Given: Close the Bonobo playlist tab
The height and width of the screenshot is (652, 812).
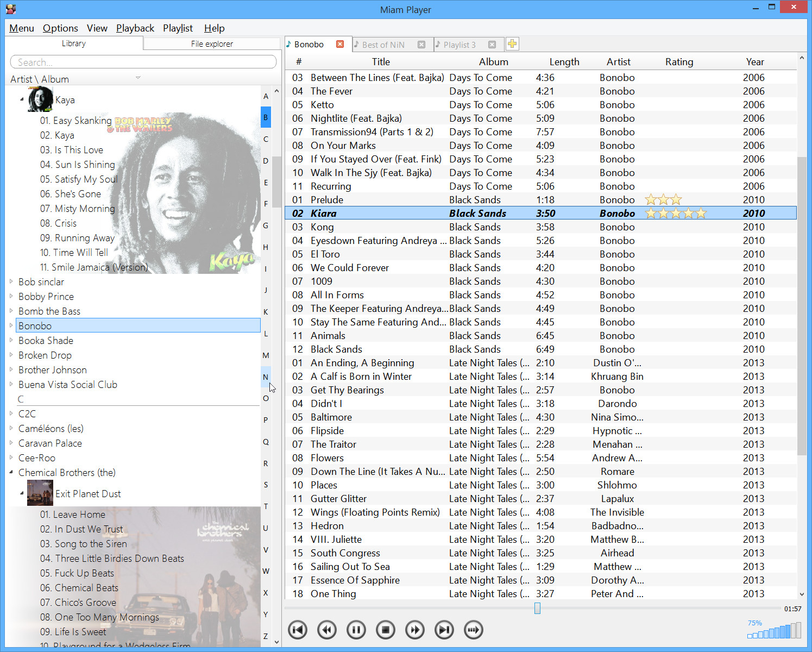Looking at the screenshot, I should pos(340,44).
